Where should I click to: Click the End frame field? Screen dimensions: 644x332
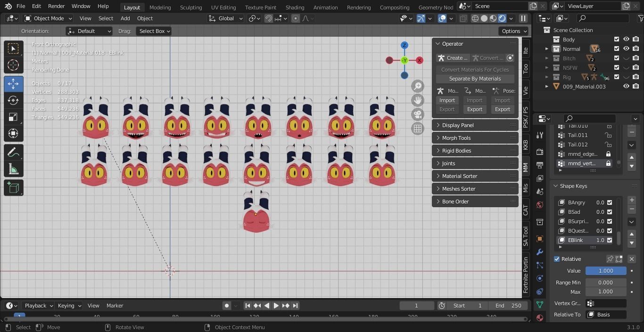[x=507, y=306]
